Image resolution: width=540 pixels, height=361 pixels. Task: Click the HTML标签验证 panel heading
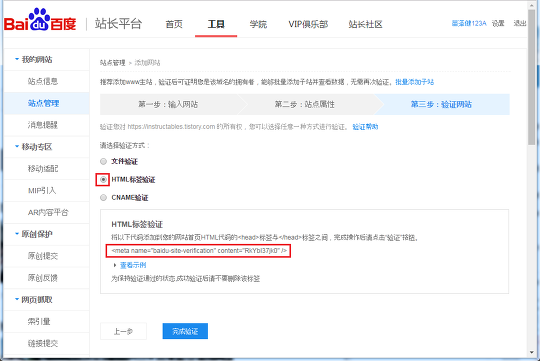[137, 224]
